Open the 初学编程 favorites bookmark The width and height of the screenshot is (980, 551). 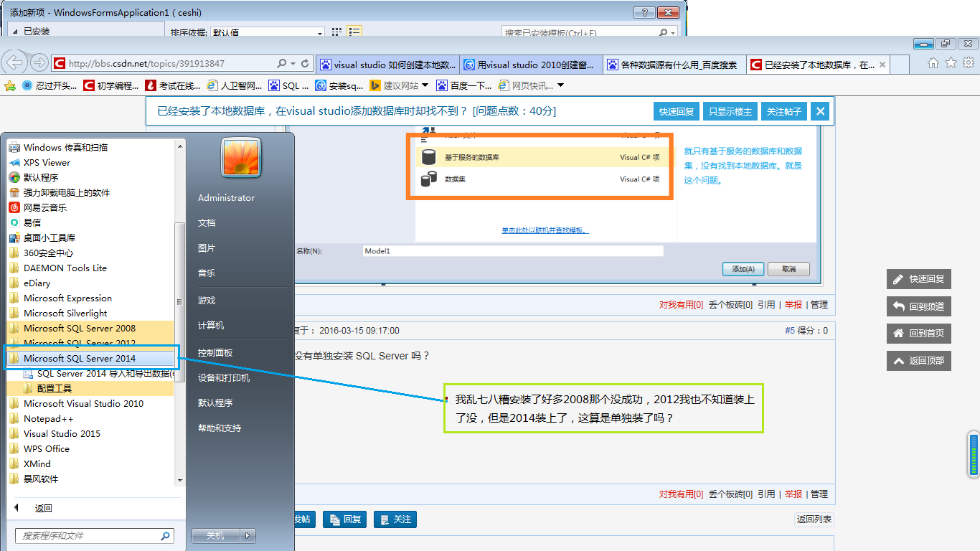coord(111,85)
